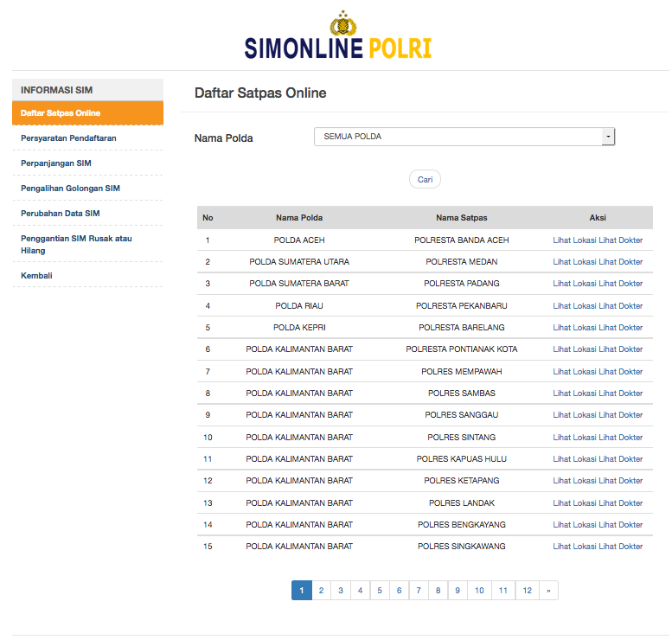This screenshot has height=640, width=672.
Task: Click Lihat Lokasi for Polres Kapuas Hulu
Action: [x=574, y=458]
